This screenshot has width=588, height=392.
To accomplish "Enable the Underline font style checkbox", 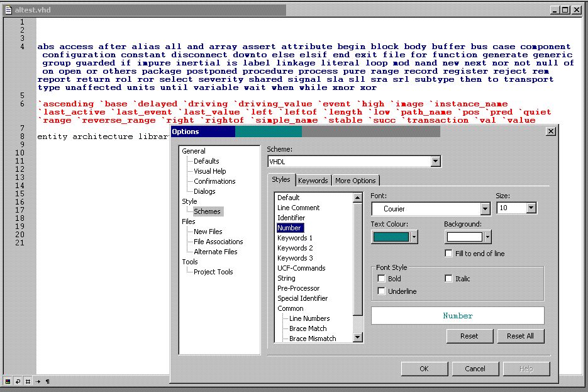I will (x=381, y=291).
